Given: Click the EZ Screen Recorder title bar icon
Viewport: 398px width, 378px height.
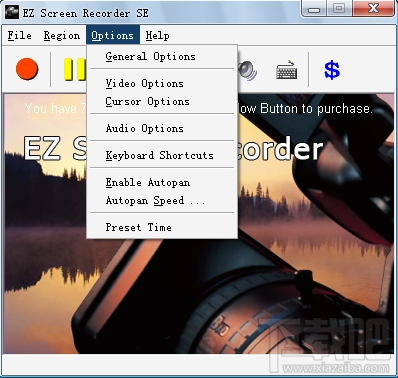Looking at the screenshot, I should (x=12, y=13).
